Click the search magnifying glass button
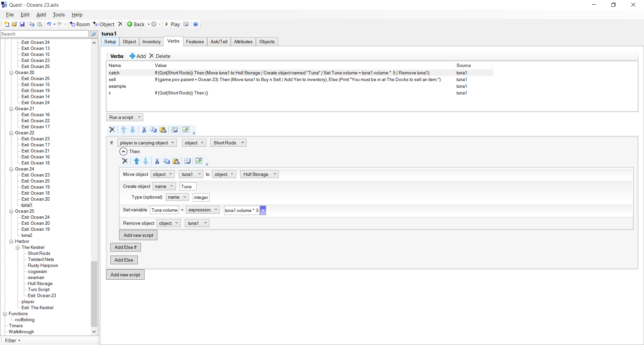 (94, 34)
